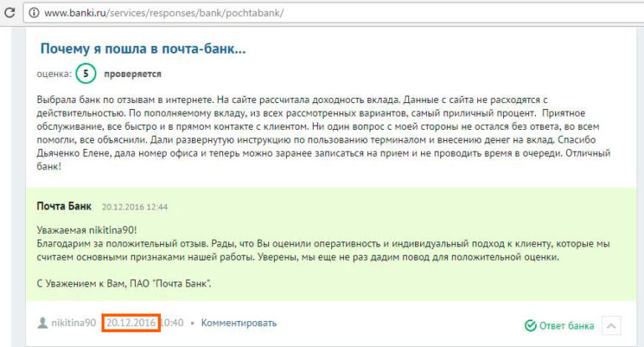
Task: Reload the page with browser refresh icon
Action: [x=9, y=13]
